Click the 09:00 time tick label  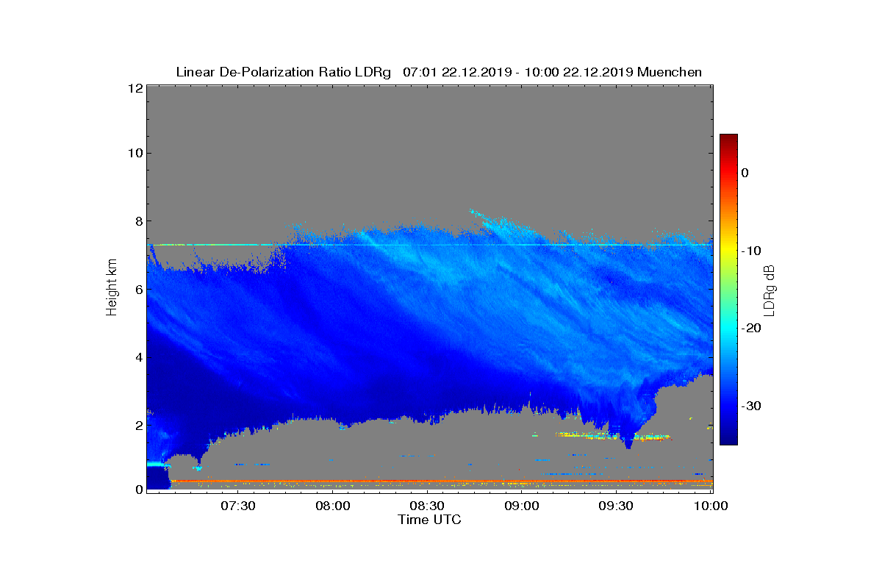coord(522,506)
